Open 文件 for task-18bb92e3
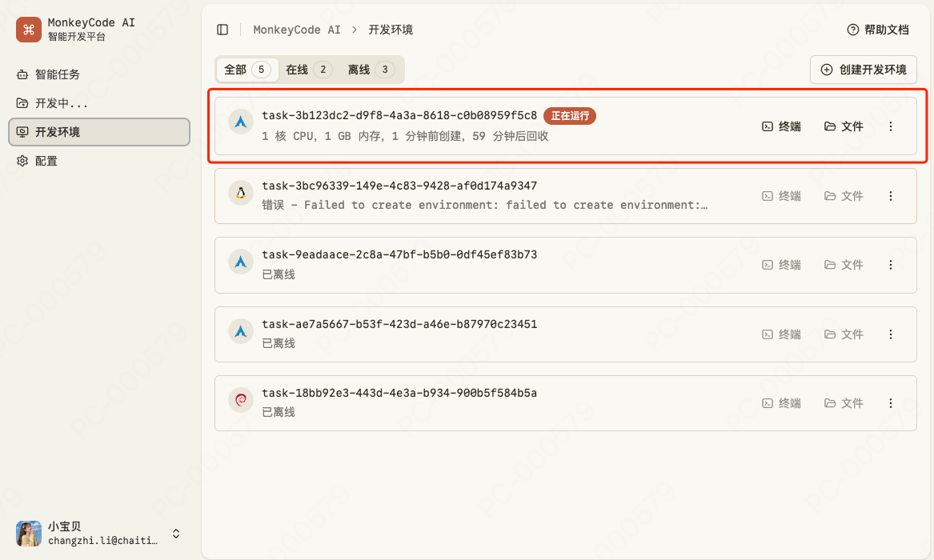The image size is (934, 560). (x=844, y=403)
